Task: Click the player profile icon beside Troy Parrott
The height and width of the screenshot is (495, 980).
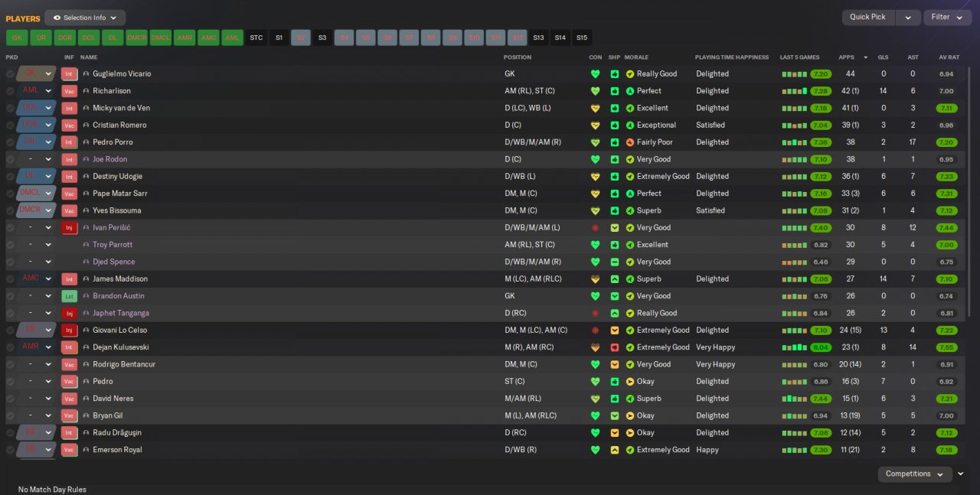Action: 86,245
